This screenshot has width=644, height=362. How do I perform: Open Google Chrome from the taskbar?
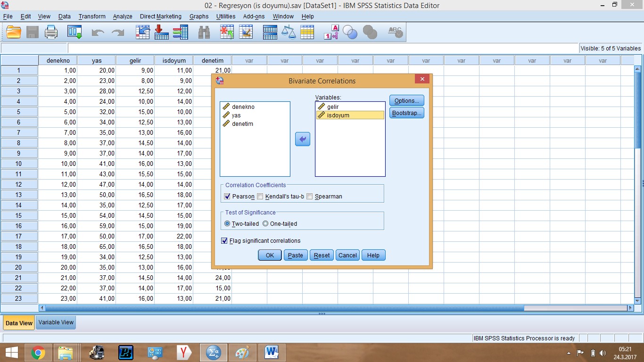pos(38,353)
